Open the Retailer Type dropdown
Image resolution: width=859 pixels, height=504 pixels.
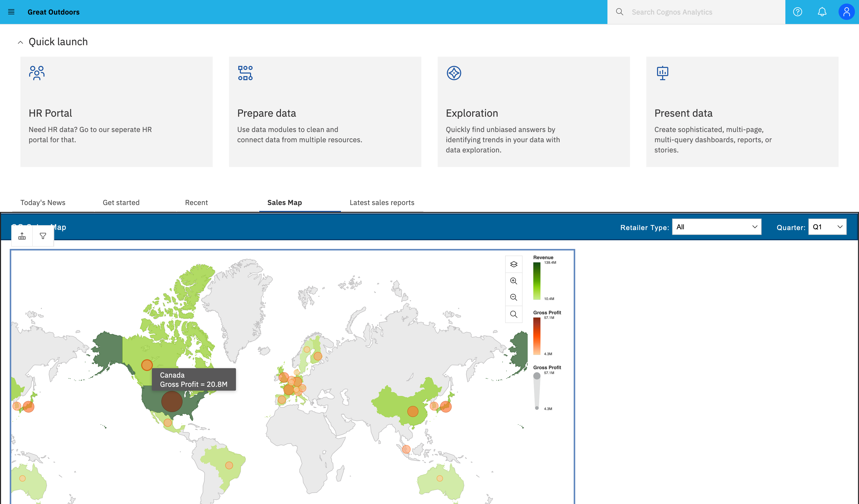tap(717, 226)
